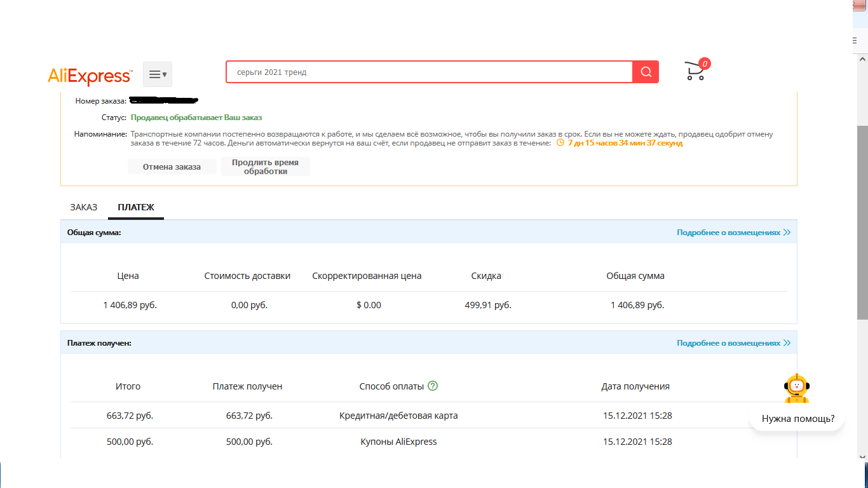
Task: Click the Способ оплаты column header
Action: click(x=391, y=386)
